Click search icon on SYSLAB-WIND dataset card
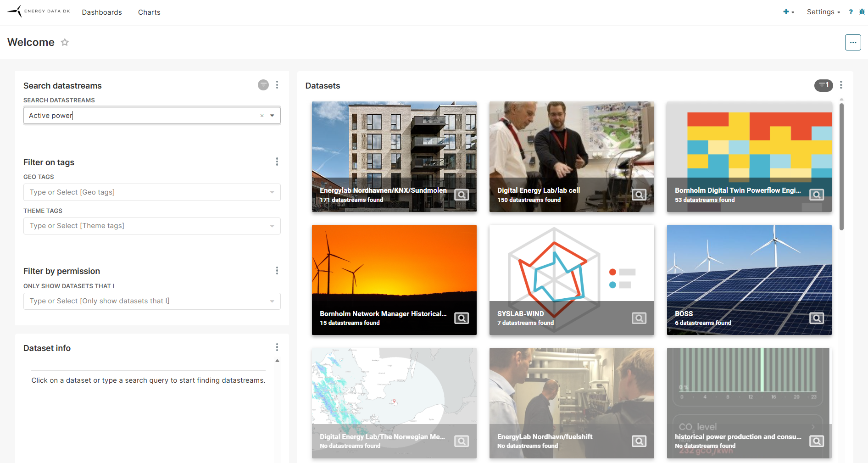This screenshot has height=463, width=868. [x=639, y=318]
